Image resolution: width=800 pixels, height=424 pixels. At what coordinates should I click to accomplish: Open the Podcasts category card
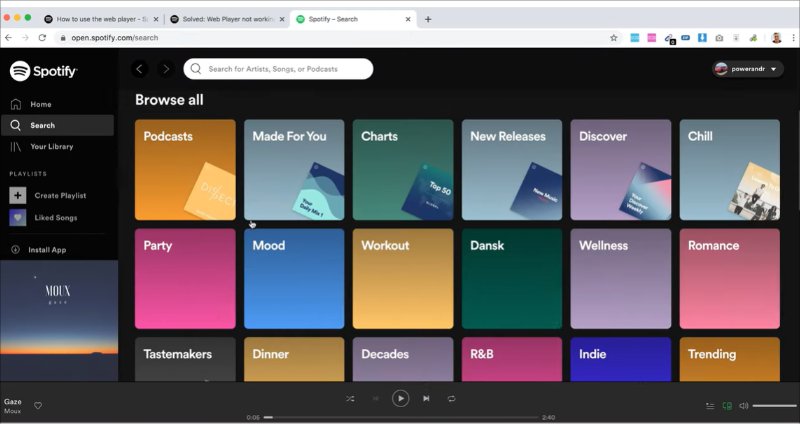[x=185, y=170]
